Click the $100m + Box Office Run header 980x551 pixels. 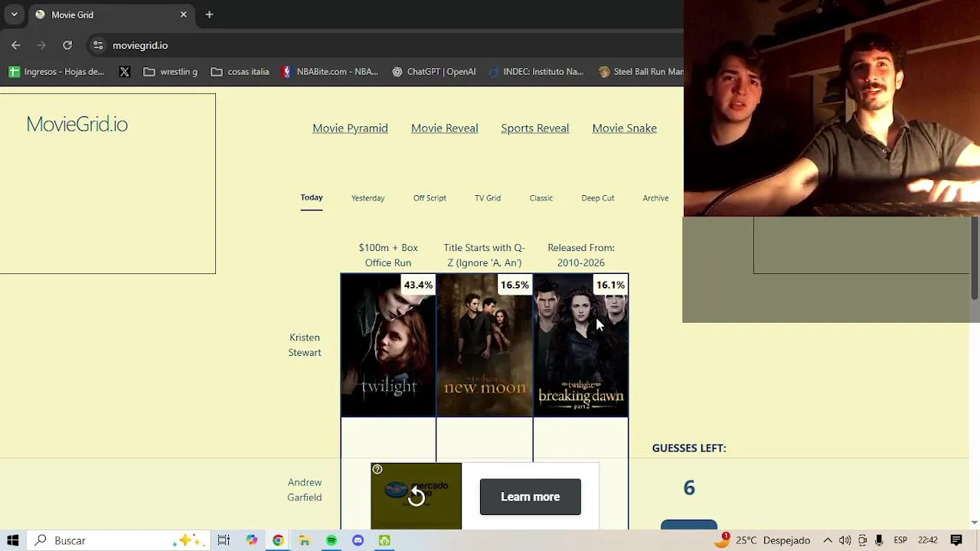tap(388, 255)
